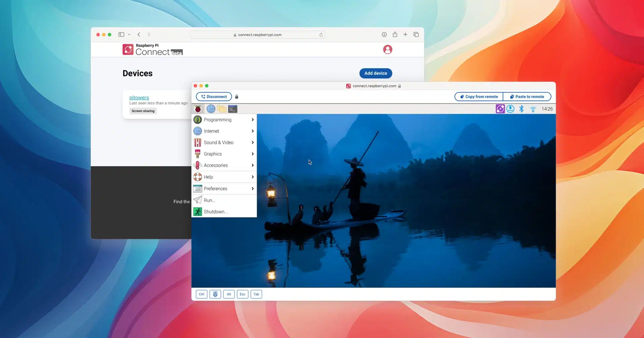This screenshot has height=338, width=644.
Task: Click the Bluetooth icon in system tray
Action: [521, 109]
